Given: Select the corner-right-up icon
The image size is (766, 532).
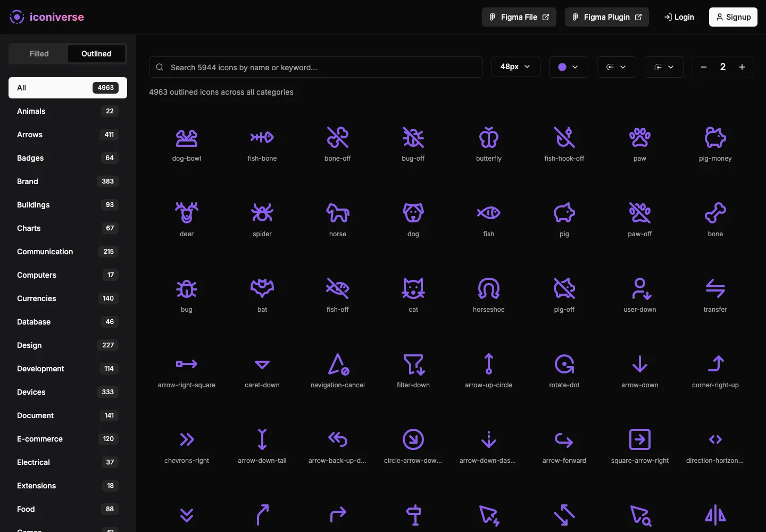Looking at the screenshot, I should point(715,364).
